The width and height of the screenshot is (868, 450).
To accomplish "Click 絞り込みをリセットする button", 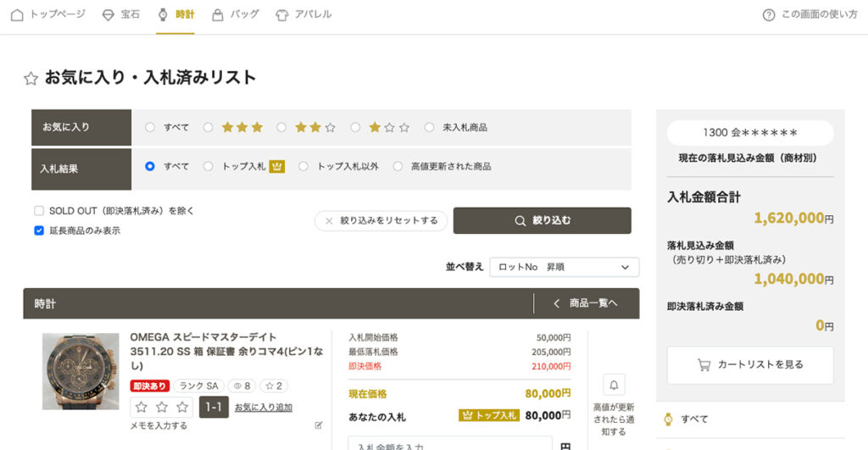I will (381, 220).
